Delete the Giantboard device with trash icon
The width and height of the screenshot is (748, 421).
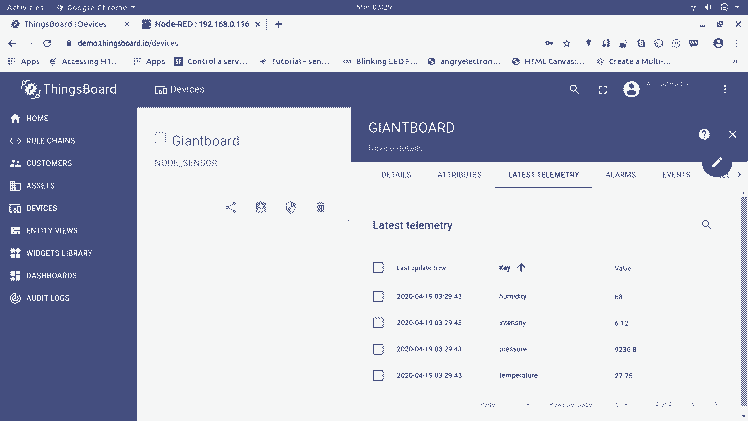pos(321,207)
